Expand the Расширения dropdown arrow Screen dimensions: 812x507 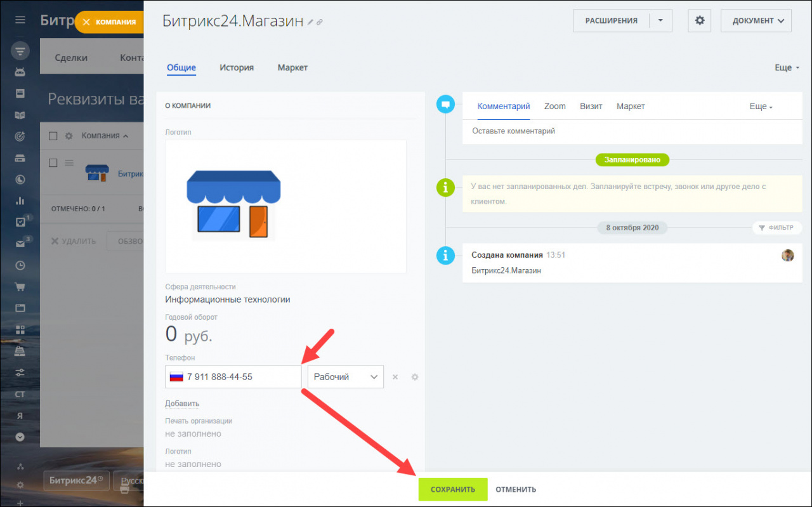660,20
